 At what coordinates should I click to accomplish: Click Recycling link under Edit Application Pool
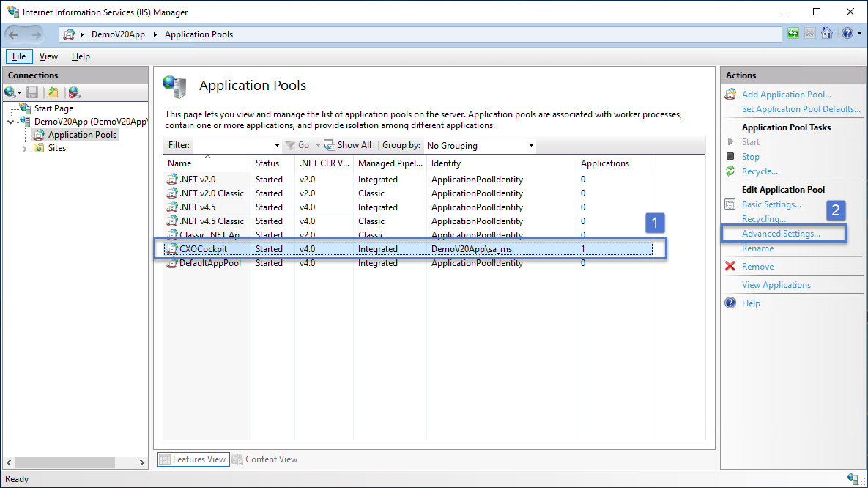[763, 219]
